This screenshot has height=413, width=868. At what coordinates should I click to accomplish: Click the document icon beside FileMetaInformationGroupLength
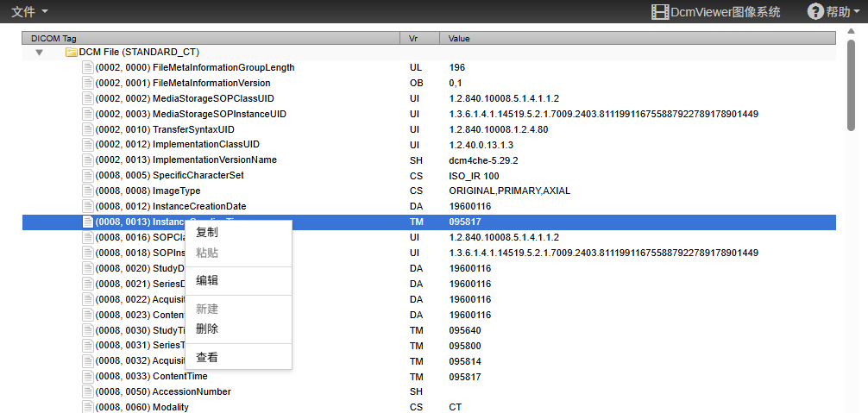click(87, 67)
